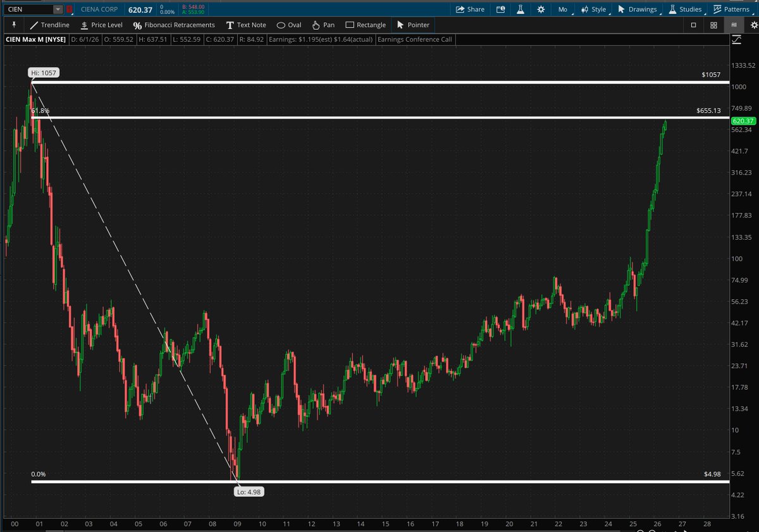Switch to four-chart grid layout icon

[x=713, y=25]
